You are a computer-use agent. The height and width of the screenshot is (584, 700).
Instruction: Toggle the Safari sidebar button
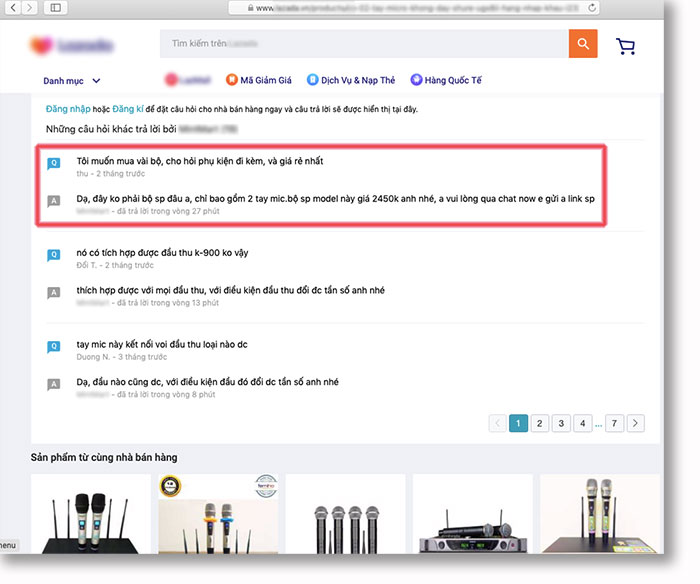pos(55,7)
